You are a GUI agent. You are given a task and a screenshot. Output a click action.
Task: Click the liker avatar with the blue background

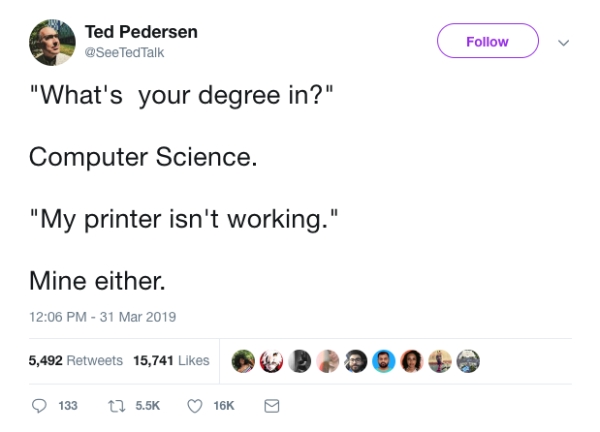tap(383, 360)
